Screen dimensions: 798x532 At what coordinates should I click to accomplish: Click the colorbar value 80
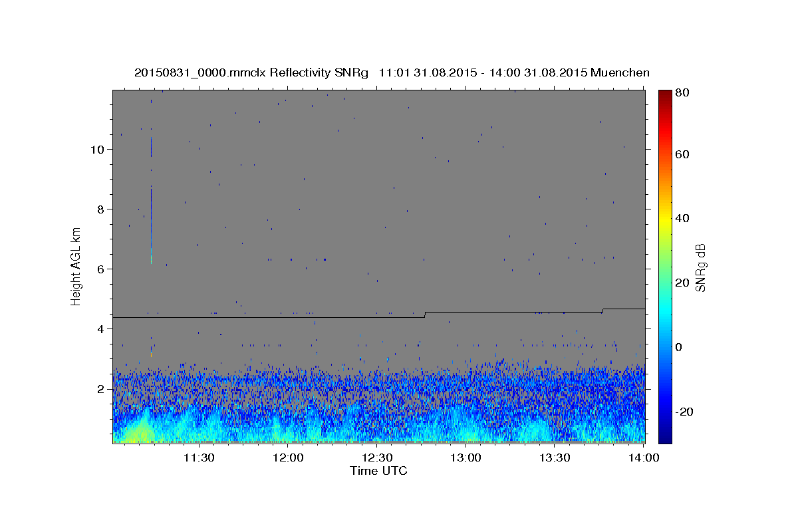click(x=683, y=92)
